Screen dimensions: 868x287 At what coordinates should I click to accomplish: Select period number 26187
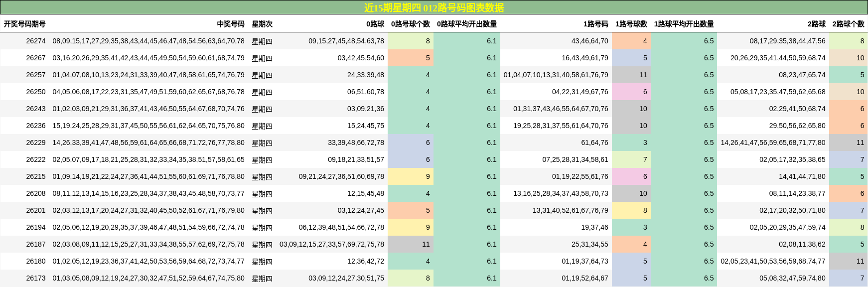pos(36,244)
